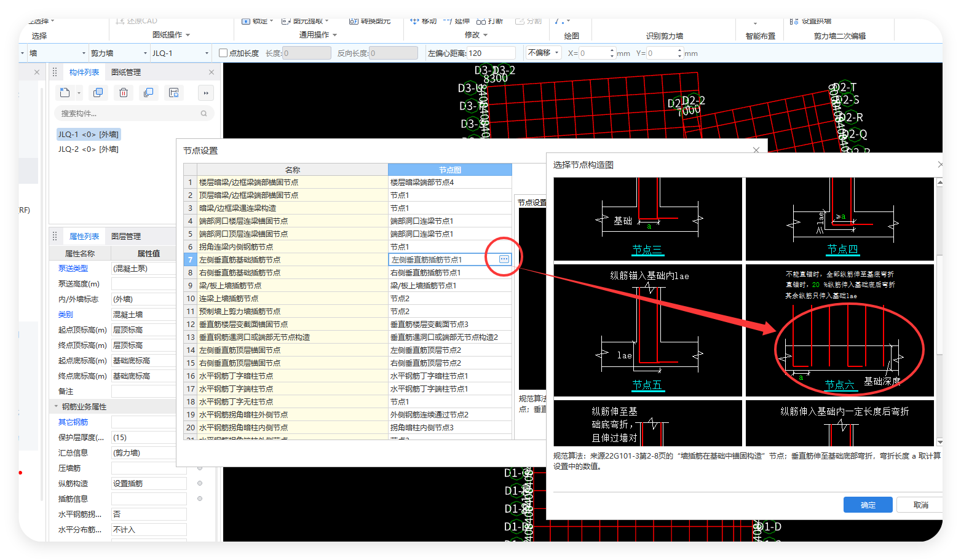Expand the 图纸操作 ribbon group dropdown
The image size is (961, 560).
[x=188, y=35]
